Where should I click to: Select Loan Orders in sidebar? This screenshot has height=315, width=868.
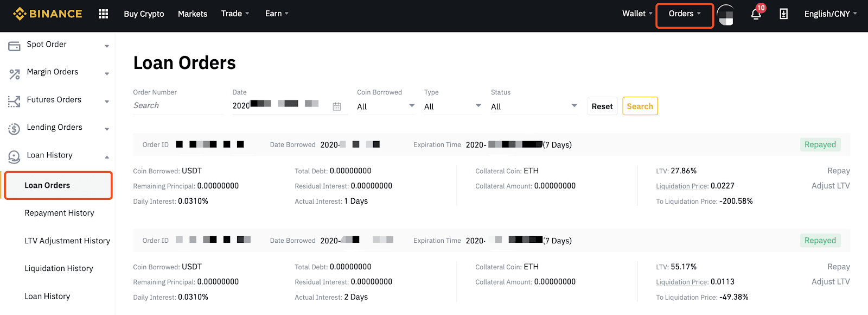[x=58, y=185]
